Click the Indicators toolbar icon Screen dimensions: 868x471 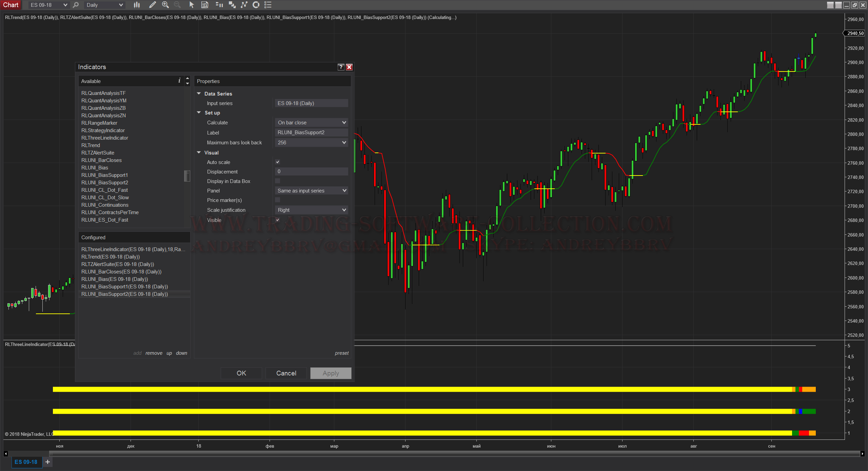click(x=244, y=5)
